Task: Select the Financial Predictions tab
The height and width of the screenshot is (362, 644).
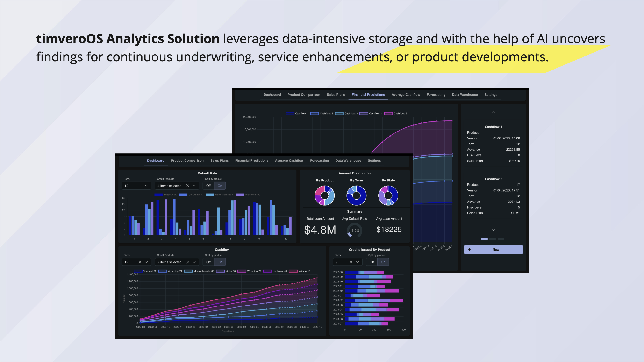Action: point(368,95)
